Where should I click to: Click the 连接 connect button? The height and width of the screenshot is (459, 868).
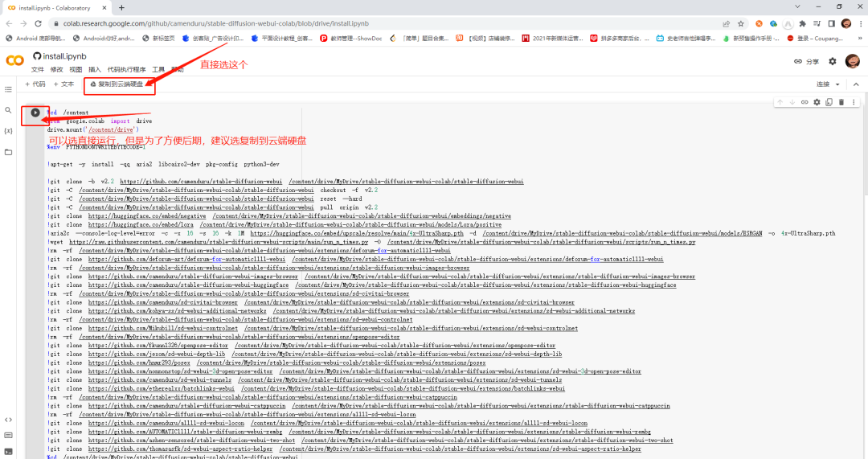coord(823,84)
